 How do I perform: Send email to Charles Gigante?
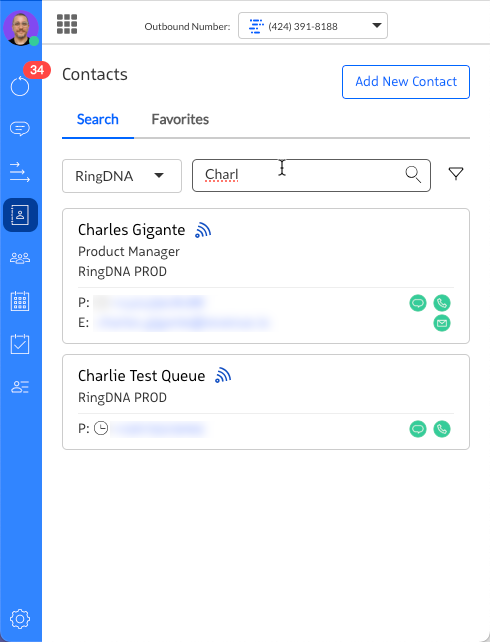click(x=442, y=323)
